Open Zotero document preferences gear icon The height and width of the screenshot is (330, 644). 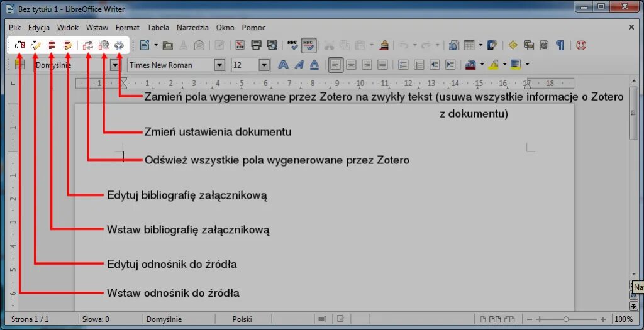[104, 45]
